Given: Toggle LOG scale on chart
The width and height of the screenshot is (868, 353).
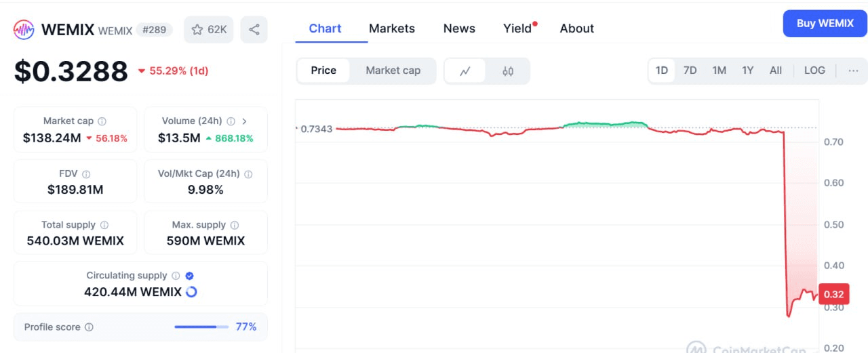Looking at the screenshot, I should click(814, 70).
